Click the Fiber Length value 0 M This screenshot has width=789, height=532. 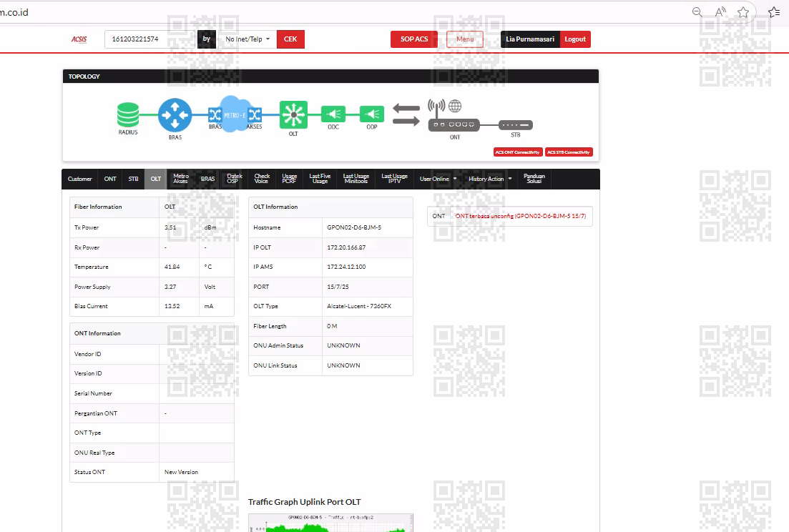332,326
